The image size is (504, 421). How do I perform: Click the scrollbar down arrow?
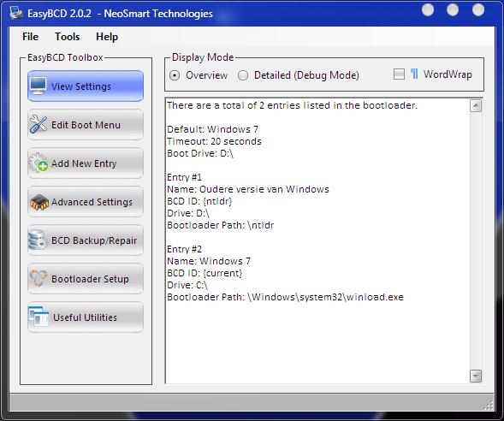click(x=476, y=376)
